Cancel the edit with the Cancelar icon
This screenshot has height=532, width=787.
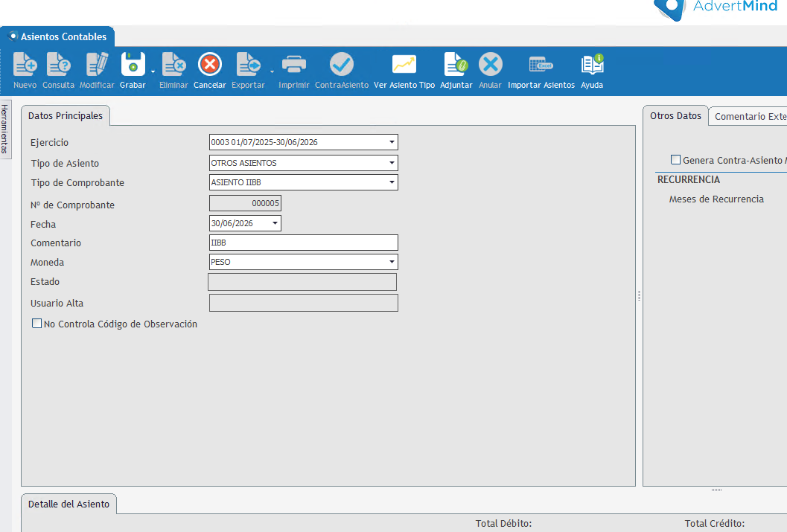coord(210,65)
